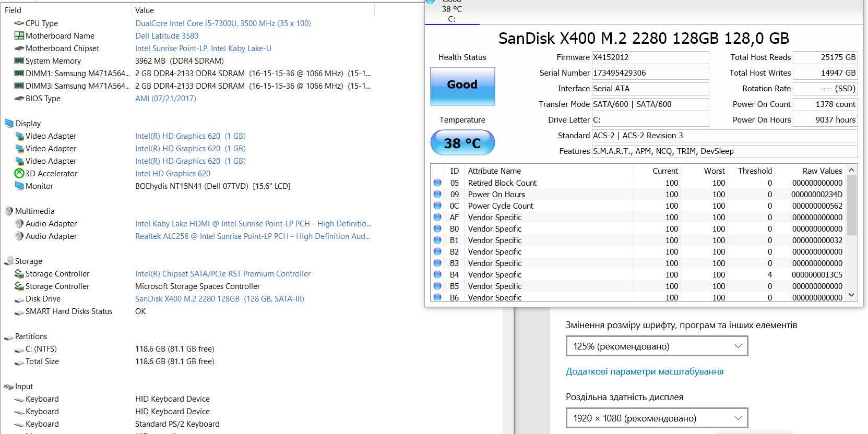Image resolution: width=868 pixels, height=434 pixels.
Task: Click the first Video Adapter icon
Action: point(19,136)
